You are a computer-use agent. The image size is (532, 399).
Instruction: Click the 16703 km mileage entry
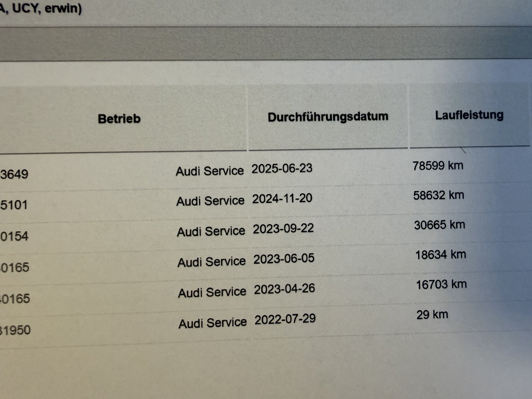click(441, 285)
